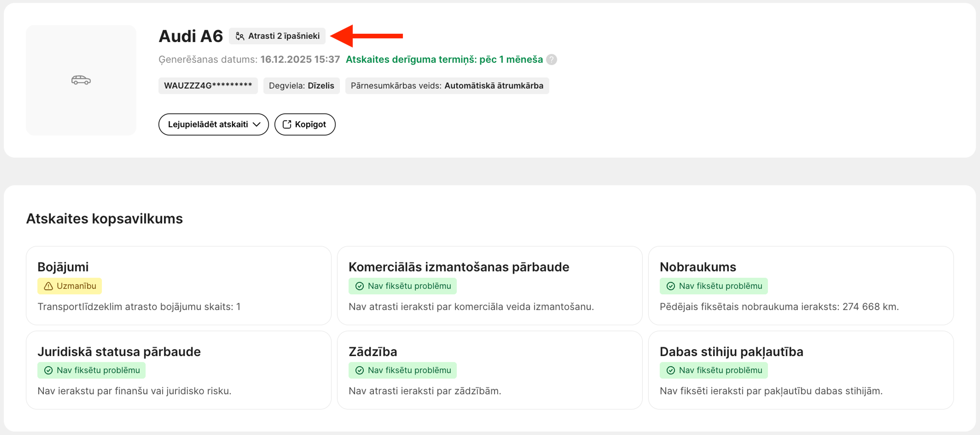Click the generation date 16.12.2025 15:37
Image resolution: width=980 pixels, height=435 pixels.
(x=300, y=59)
